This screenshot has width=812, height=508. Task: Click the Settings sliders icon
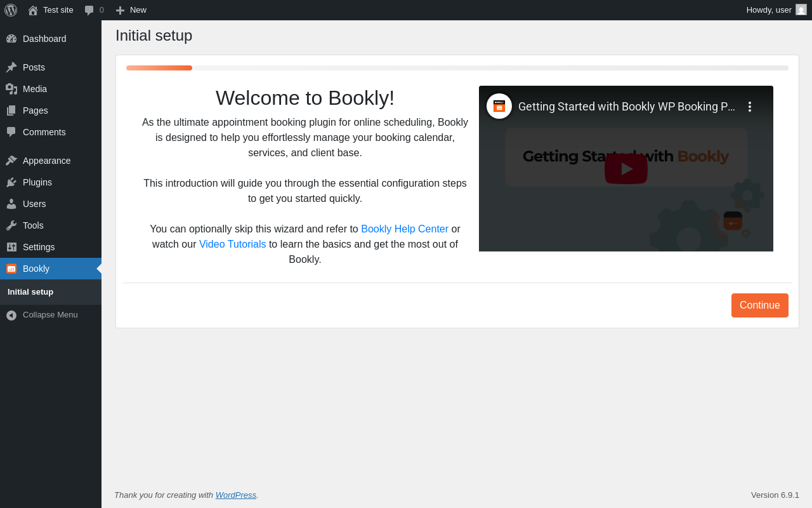(x=11, y=247)
